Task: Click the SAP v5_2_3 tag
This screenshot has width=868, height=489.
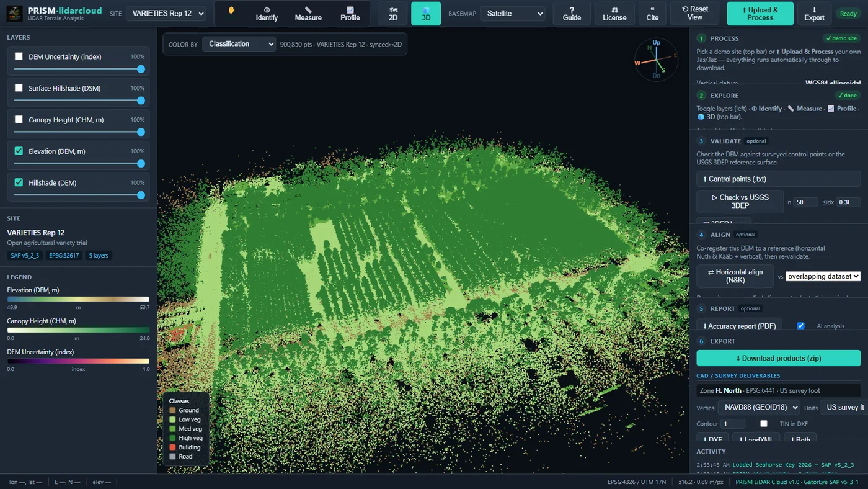Action: pos(25,256)
